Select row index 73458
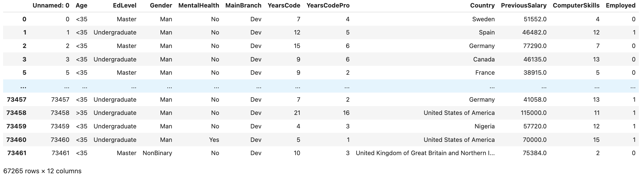Screen dimensions: 644x180 coord(17,113)
